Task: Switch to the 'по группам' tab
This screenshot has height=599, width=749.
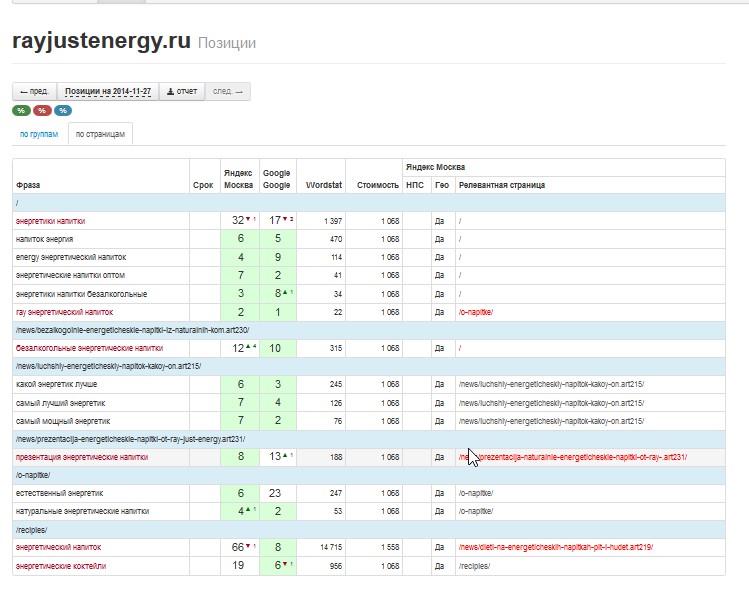Action: [39, 134]
